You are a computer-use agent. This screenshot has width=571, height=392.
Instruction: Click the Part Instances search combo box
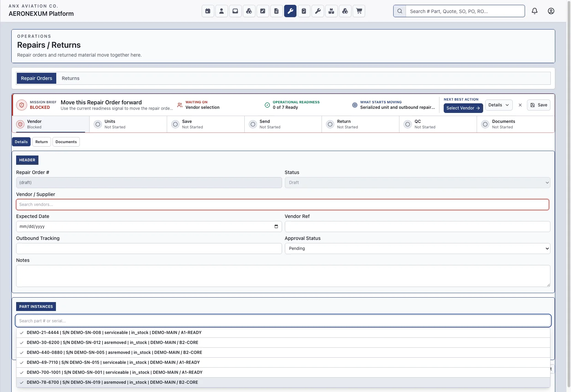click(x=283, y=321)
